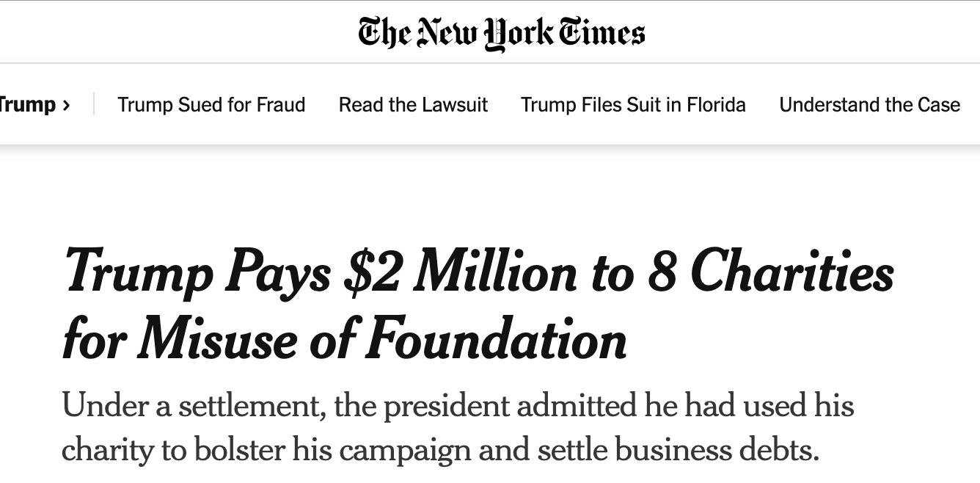Click the headline line 'for Misuse of Foundation'
Viewport: 980px width, 483px height.
point(345,341)
